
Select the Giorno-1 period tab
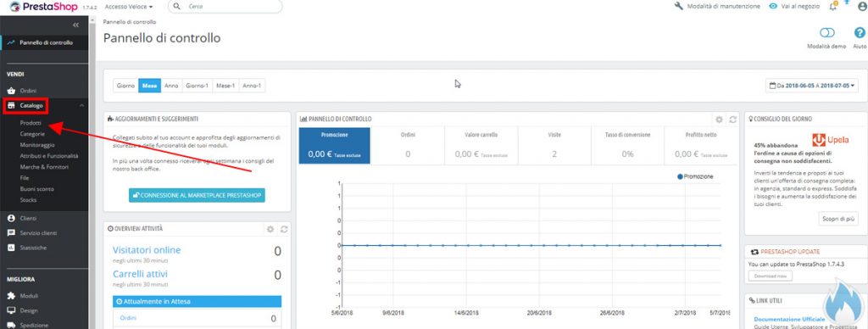point(197,86)
